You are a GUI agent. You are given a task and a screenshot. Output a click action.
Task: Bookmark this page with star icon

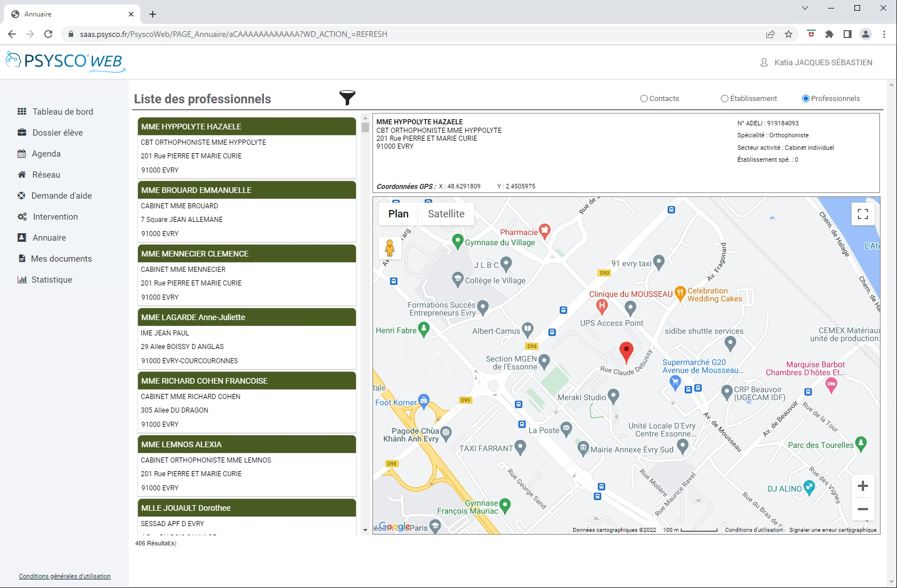click(x=789, y=34)
